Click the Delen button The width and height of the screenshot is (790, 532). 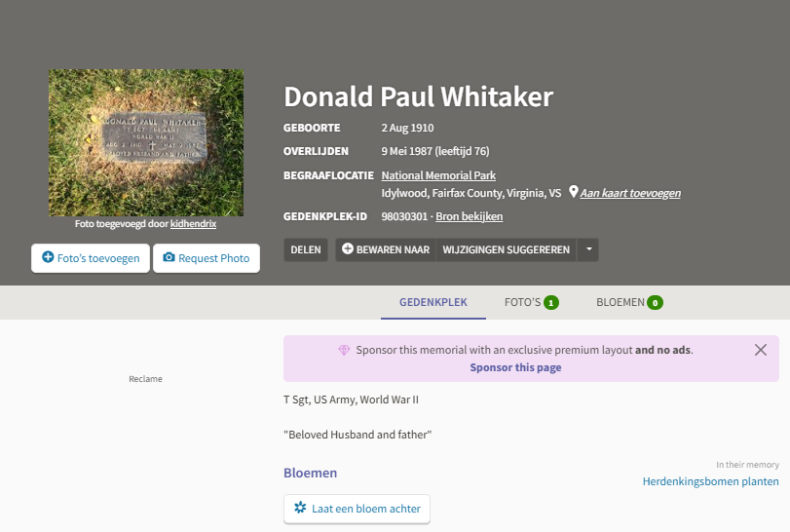tap(305, 249)
